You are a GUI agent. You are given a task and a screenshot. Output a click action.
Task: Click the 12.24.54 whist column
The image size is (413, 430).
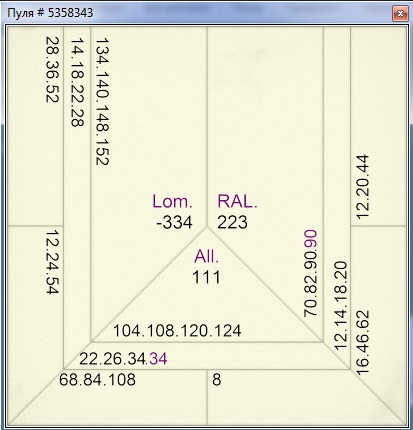(52, 262)
